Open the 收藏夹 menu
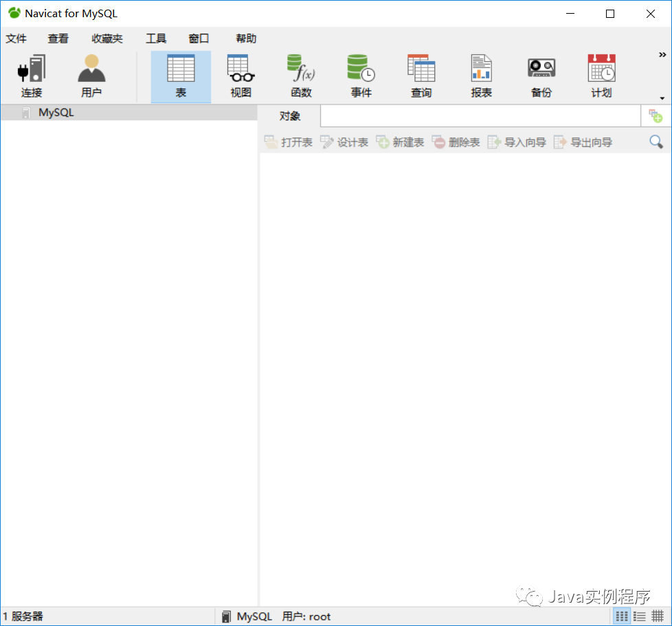 (x=107, y=38)
